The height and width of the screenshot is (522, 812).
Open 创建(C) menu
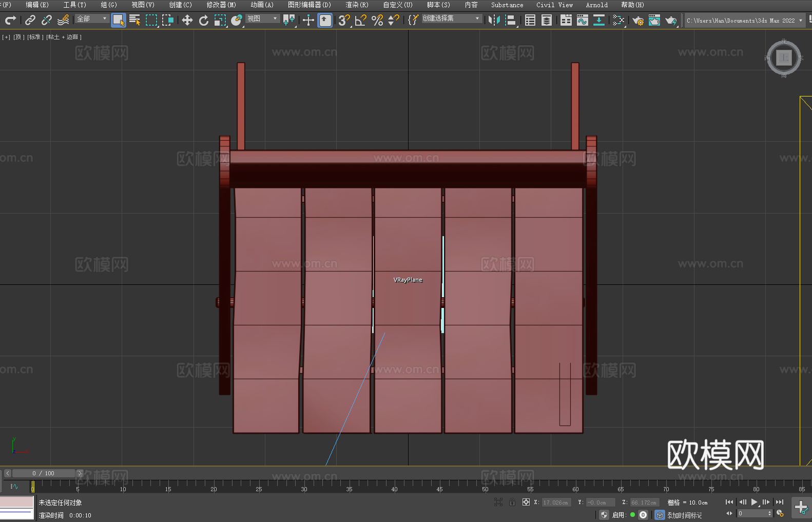coord(180,5)
